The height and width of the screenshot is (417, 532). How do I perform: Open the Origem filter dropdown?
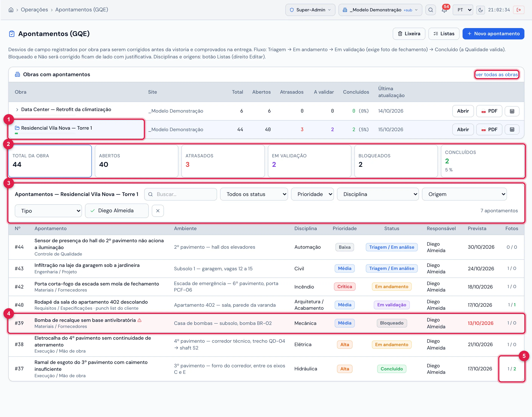tap(464, 194)
